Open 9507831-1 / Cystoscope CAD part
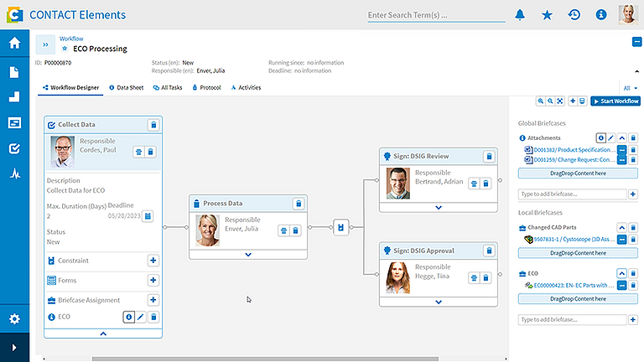This screenshot has width=644, height=362. (574, 240)
